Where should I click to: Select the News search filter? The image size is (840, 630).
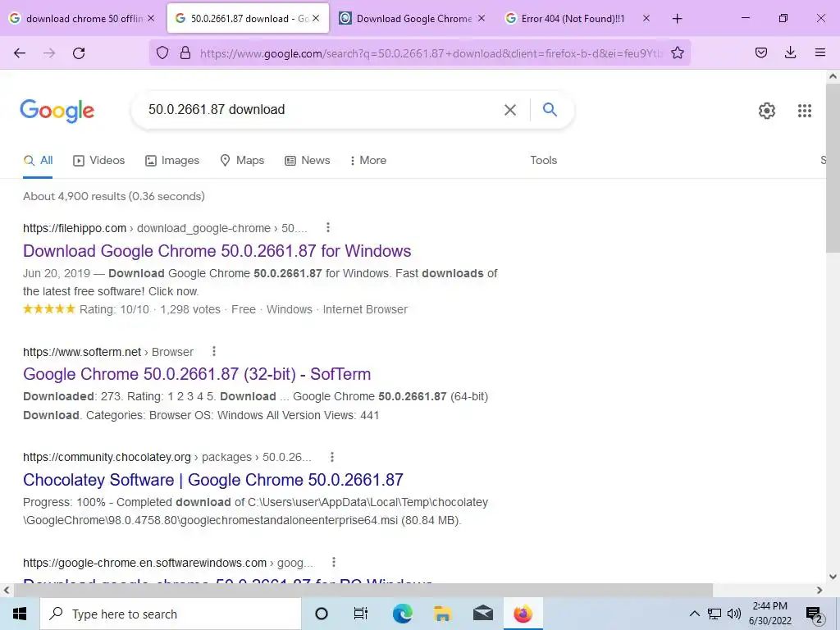tap(308, 160)
